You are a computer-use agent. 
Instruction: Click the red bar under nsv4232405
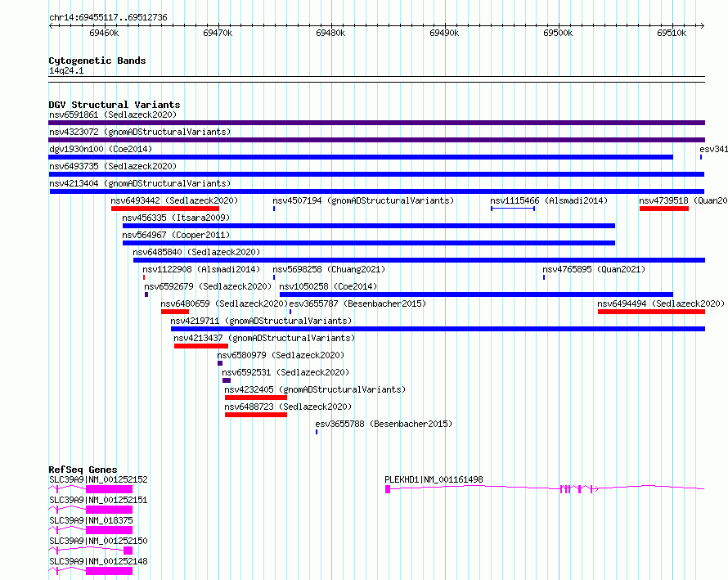pos(256,398)
